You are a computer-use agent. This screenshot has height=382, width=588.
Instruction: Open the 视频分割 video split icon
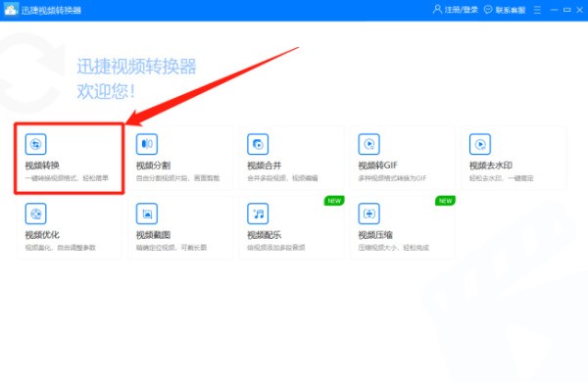[147, 144]
